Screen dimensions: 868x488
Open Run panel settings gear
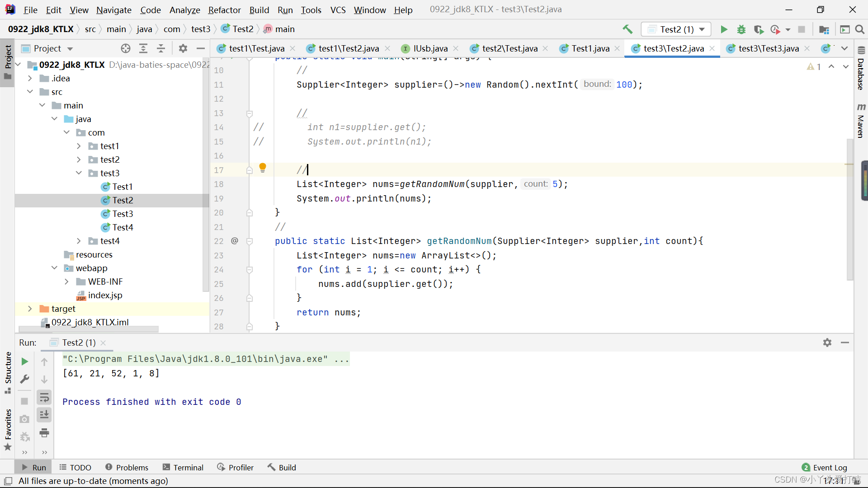click(x=827, y=343)
